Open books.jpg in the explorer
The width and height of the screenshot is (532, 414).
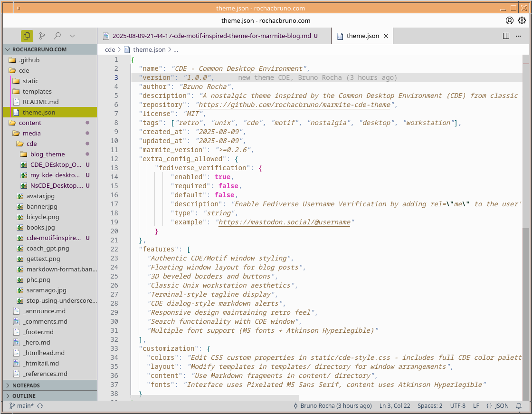50,228
